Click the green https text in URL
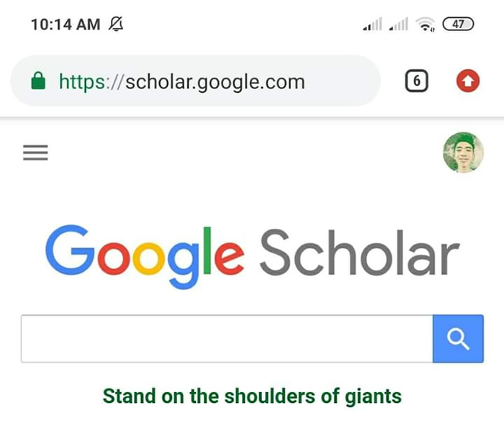 coord(83,82)
